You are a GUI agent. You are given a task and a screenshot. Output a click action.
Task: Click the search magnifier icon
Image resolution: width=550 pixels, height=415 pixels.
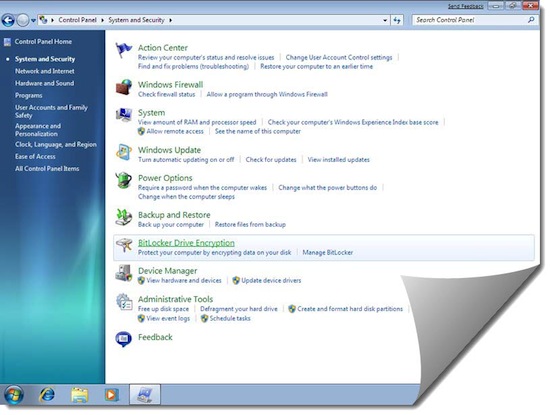531,20
